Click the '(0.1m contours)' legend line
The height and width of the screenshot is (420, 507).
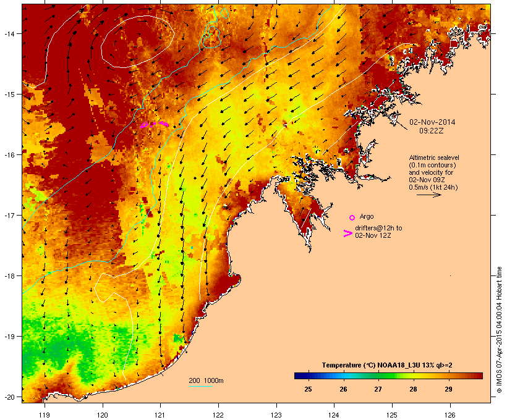coord(432,165)
